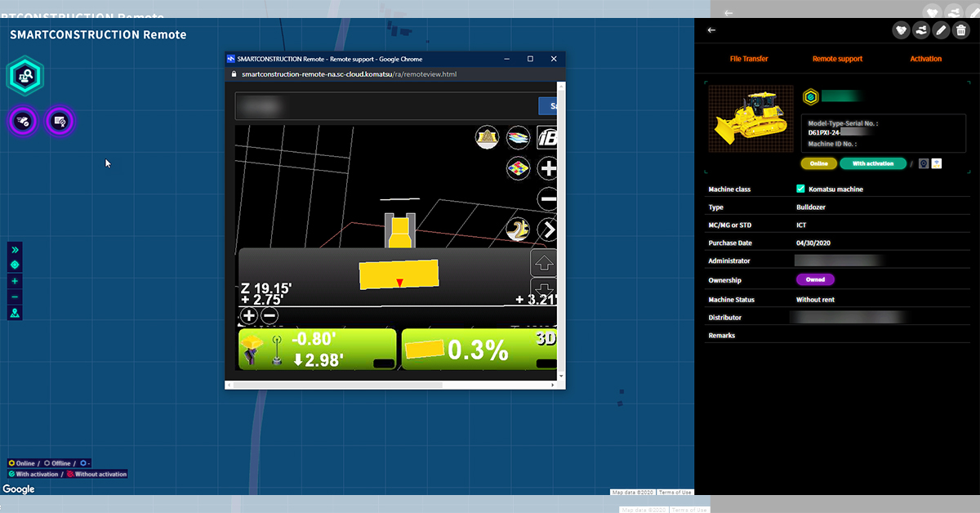The image size is (980, 513).
Task: Click the target locate icon on left toolbar
Action: pyautogui.click(x=15, y=265)
